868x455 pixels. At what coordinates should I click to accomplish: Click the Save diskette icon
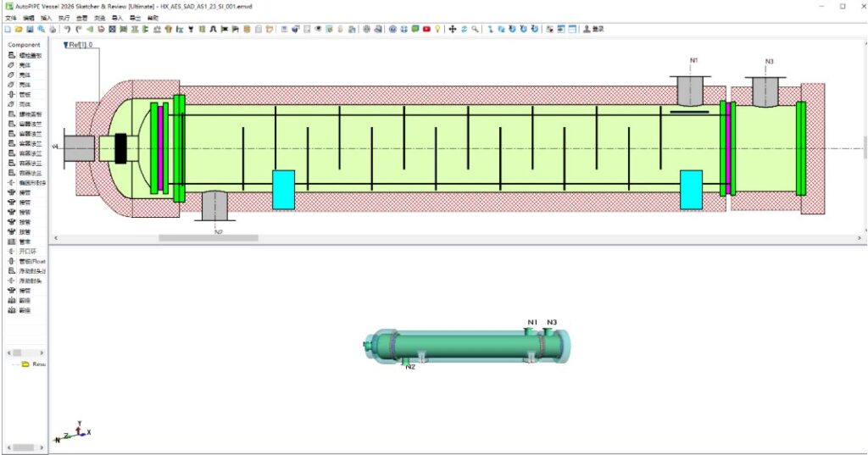30,29
